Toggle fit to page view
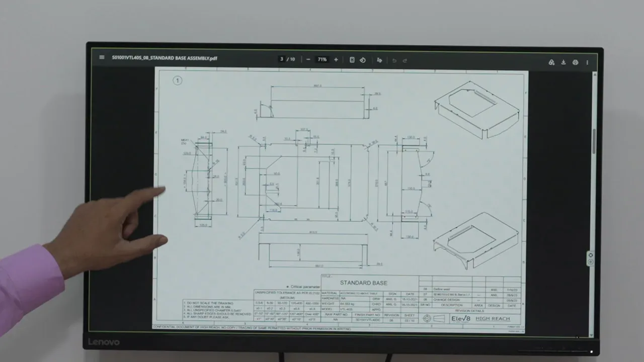The height and width of the screenshot is (362, 644). coord(352,60)
